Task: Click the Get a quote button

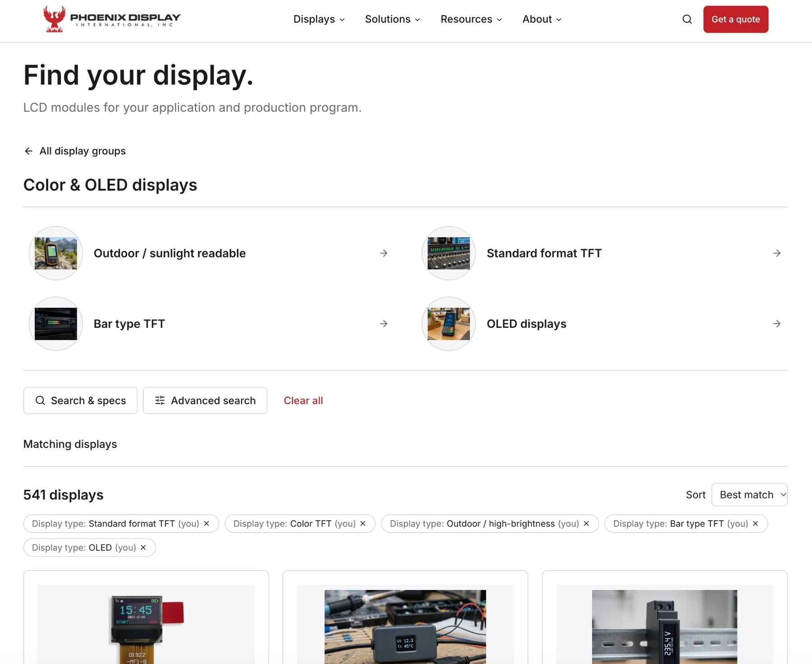Action: point(736,19)
